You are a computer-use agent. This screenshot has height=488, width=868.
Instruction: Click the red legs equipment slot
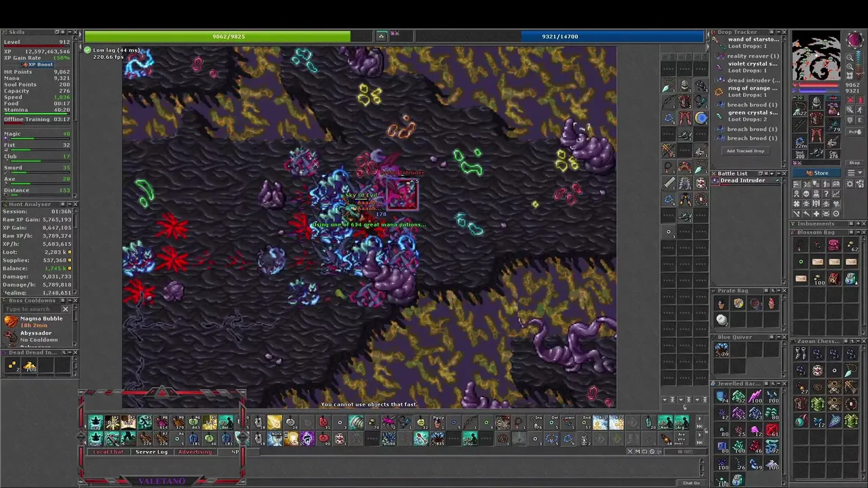pos(816,134)
